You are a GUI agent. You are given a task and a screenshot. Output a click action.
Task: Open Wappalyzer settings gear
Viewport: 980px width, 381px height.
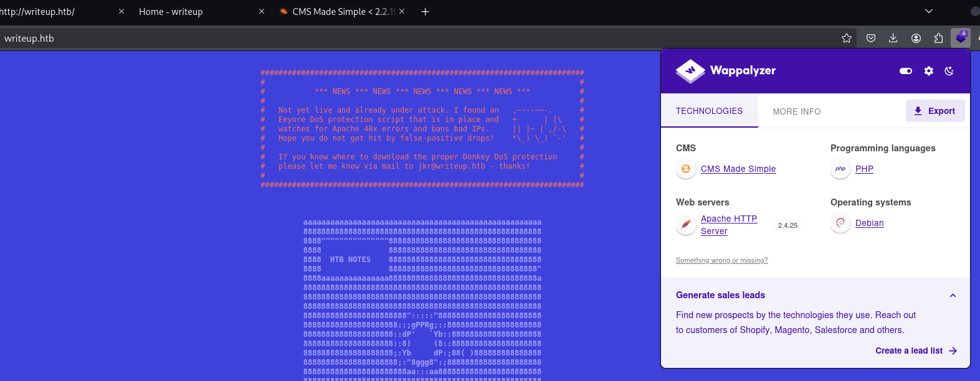[928, 71]
